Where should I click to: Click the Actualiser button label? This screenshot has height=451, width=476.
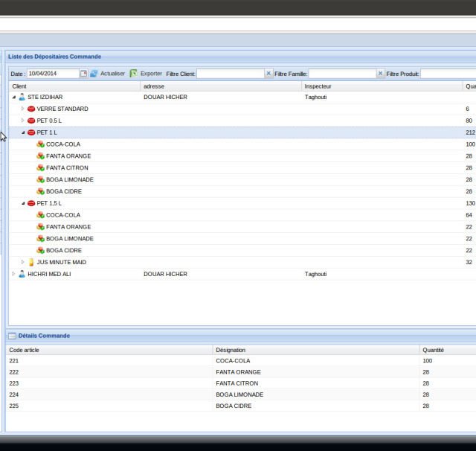(112, 74)
